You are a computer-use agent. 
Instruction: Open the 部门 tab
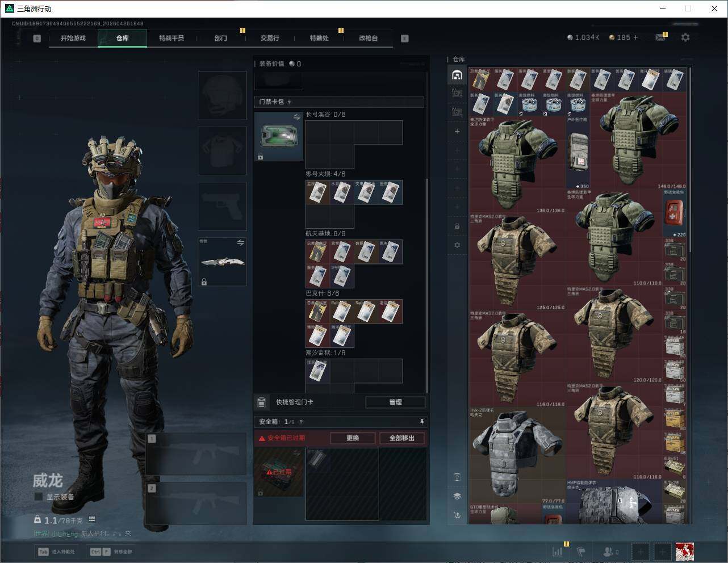pyautogui.click(x=221, y=38)
